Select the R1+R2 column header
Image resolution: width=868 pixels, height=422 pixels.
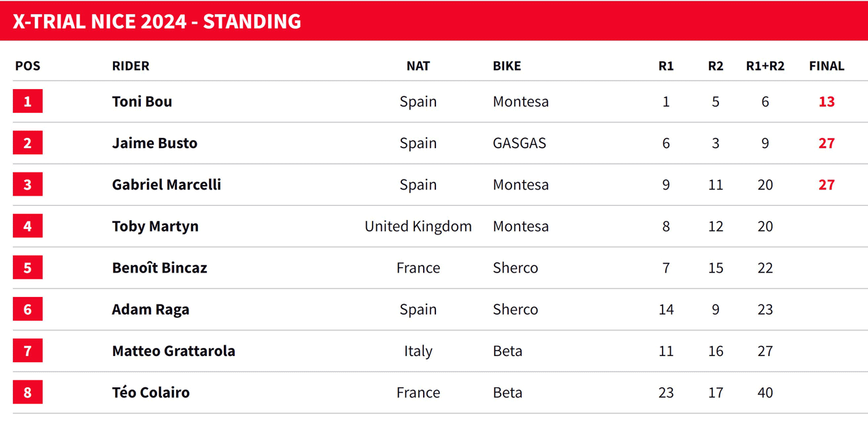[x=765, y=66]
